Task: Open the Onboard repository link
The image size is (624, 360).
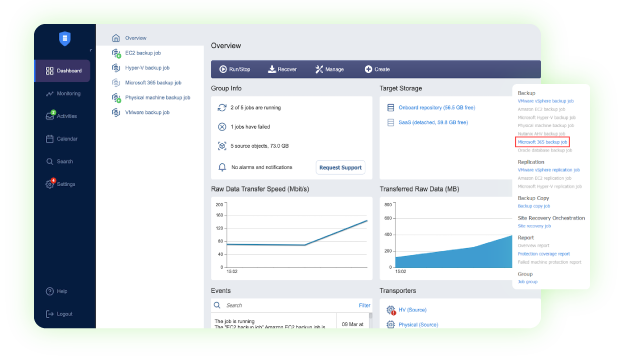Action: [x=437, y=108]
